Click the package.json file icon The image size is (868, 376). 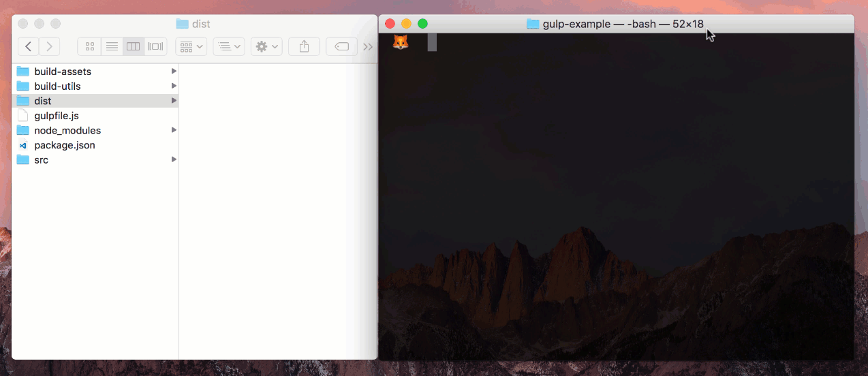coord(23,145)
